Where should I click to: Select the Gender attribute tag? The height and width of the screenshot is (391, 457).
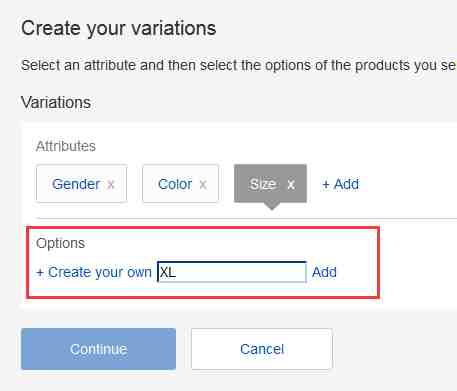coord(82,184)
